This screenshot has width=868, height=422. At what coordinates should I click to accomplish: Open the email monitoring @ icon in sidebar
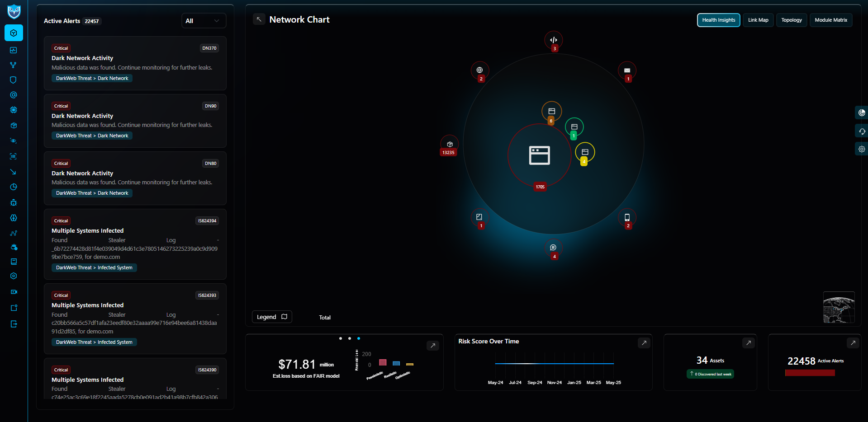(x=14, y=95)
